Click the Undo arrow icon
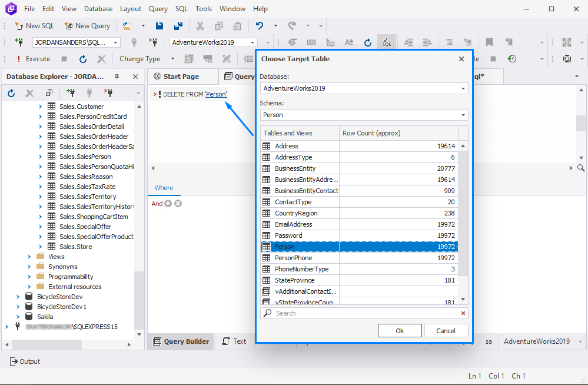This screenshot has height=385, width=588. [260, 26]
